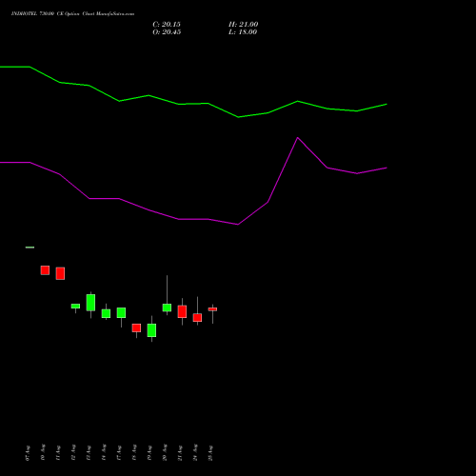476x476 pixels.
Task: Click the close value C: 20.15
Action: click(167, 25)
